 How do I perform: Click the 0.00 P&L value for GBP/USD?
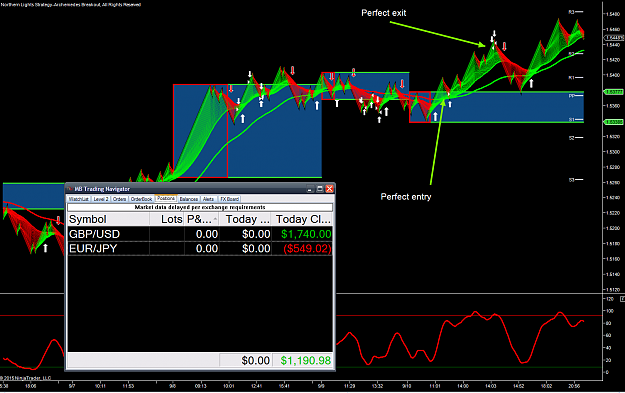[x=206, y=234]
